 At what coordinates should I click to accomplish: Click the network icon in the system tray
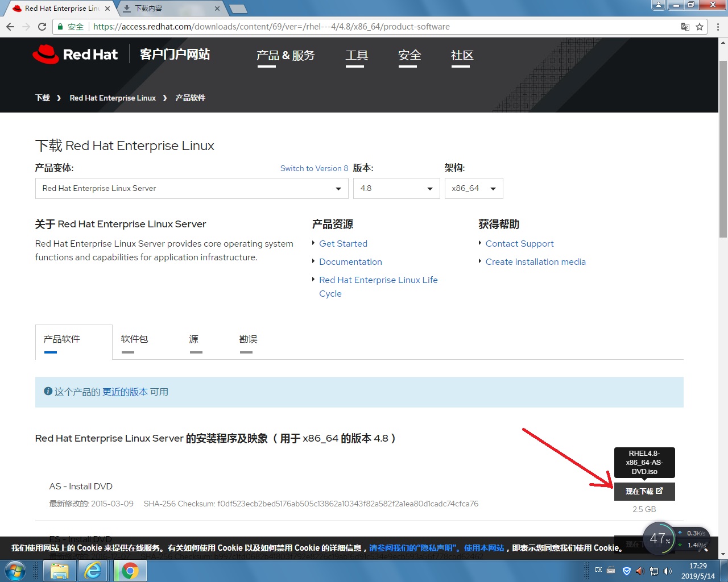[654, 571]
